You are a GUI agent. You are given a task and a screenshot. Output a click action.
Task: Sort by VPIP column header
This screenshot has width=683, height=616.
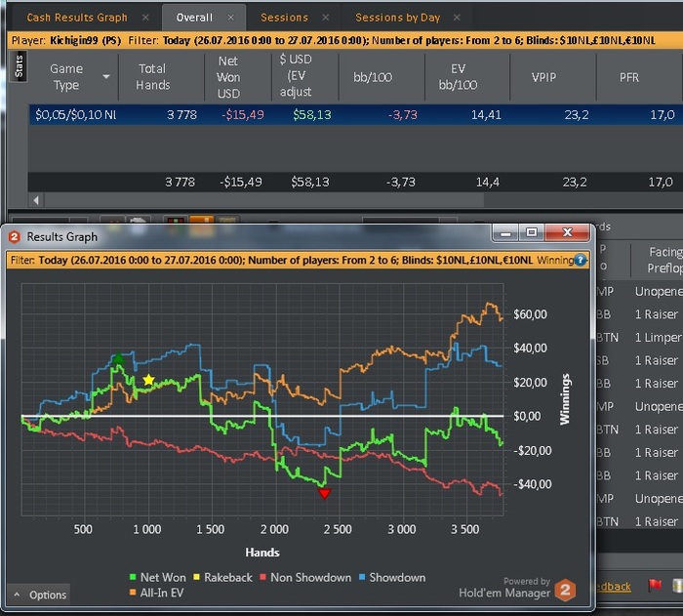coord(543,77)
